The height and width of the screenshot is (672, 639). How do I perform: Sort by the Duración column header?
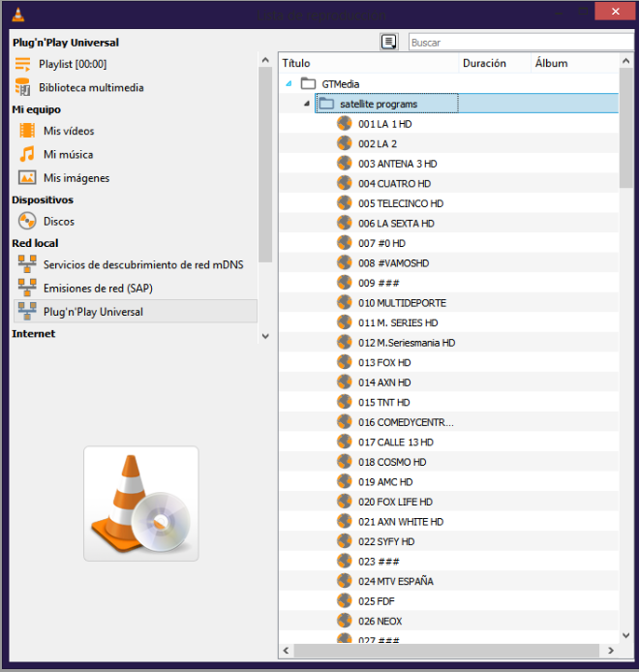(495, 63)
